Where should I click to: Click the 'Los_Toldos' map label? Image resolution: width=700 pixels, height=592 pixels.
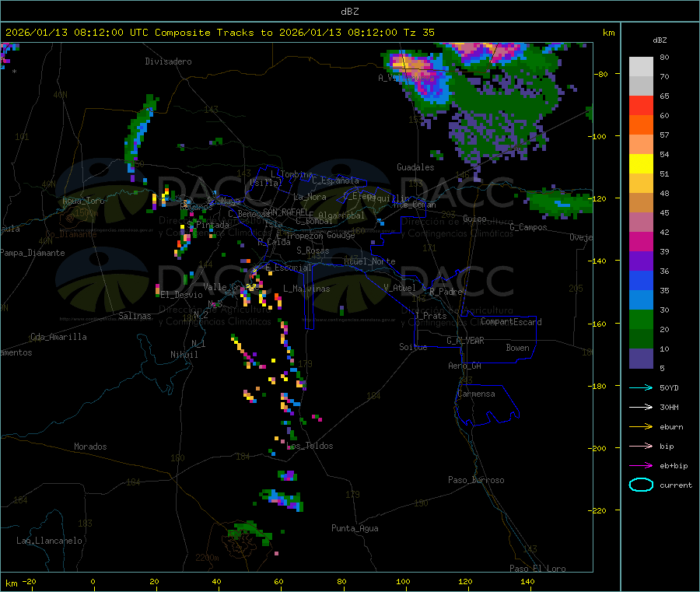coord(310,446)
